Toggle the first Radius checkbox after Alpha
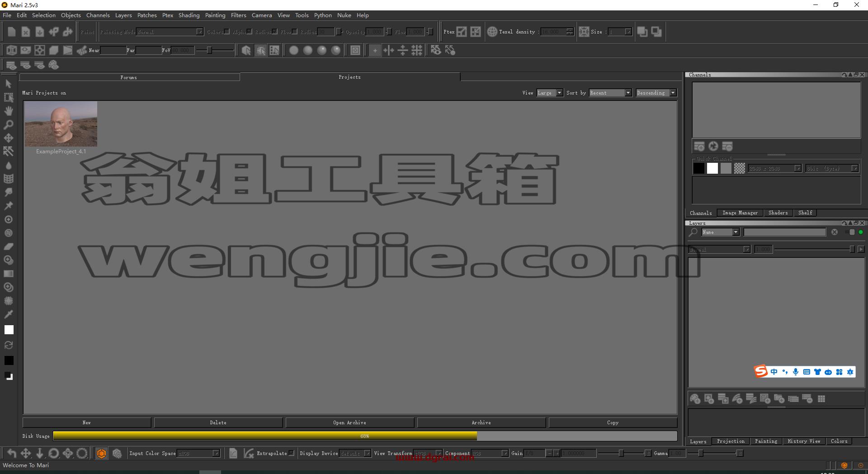 pyautogui.click(x=274, y=32)
